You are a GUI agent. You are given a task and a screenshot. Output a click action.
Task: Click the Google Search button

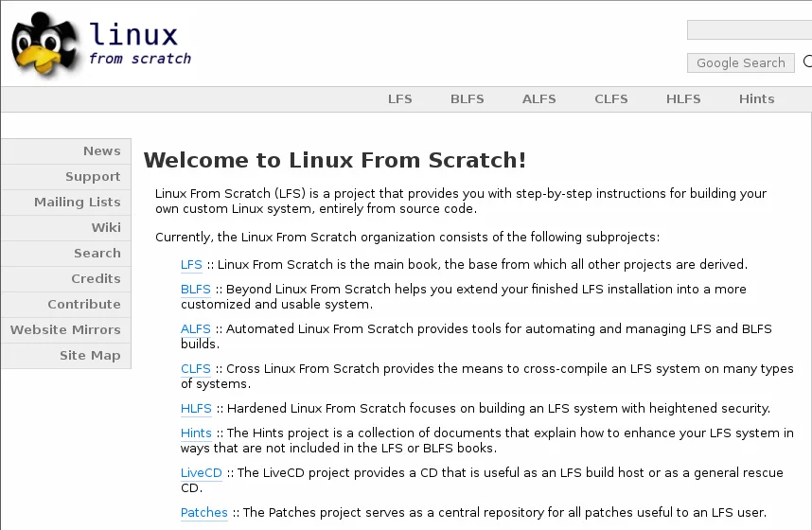740,62
